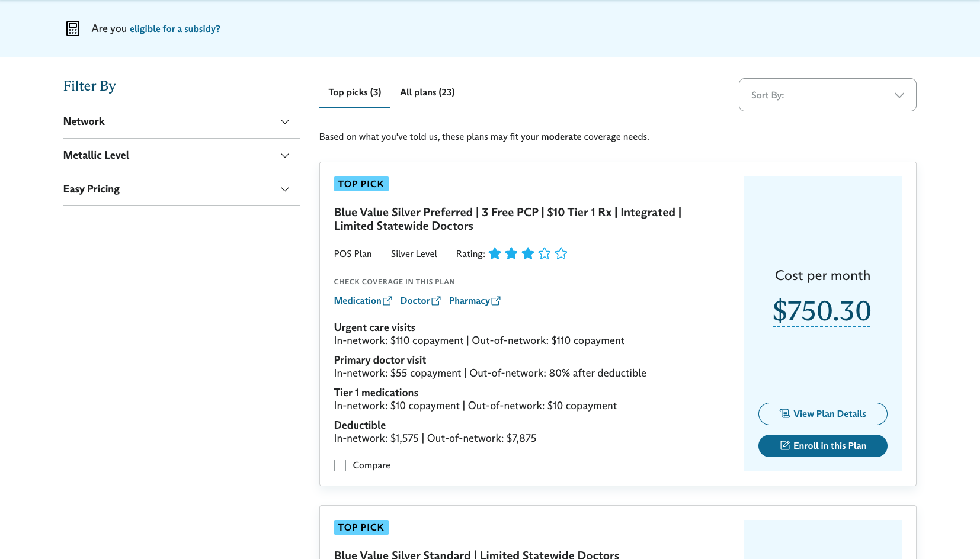Click the Blue Value Silver Preferred plan title
Viewport: 980px width, 559px height.
coord(508,219)
